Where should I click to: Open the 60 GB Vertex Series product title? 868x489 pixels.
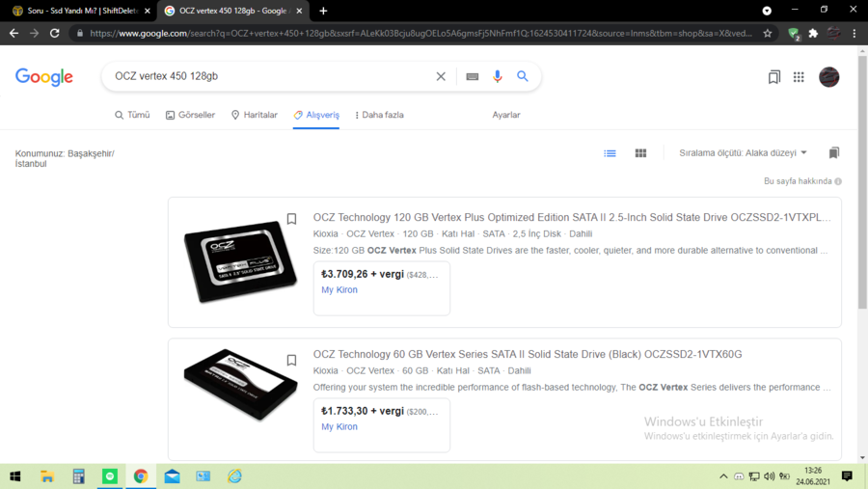(528, 354)
